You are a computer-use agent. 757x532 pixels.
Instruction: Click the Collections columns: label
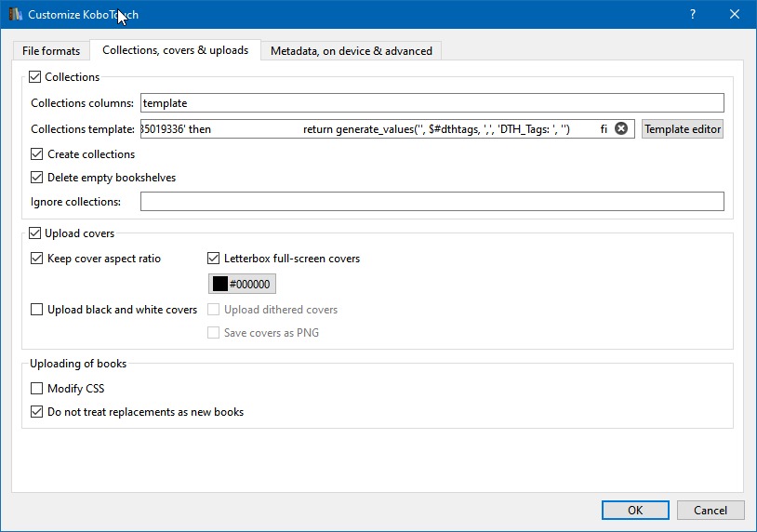click(x=83, y=103)
